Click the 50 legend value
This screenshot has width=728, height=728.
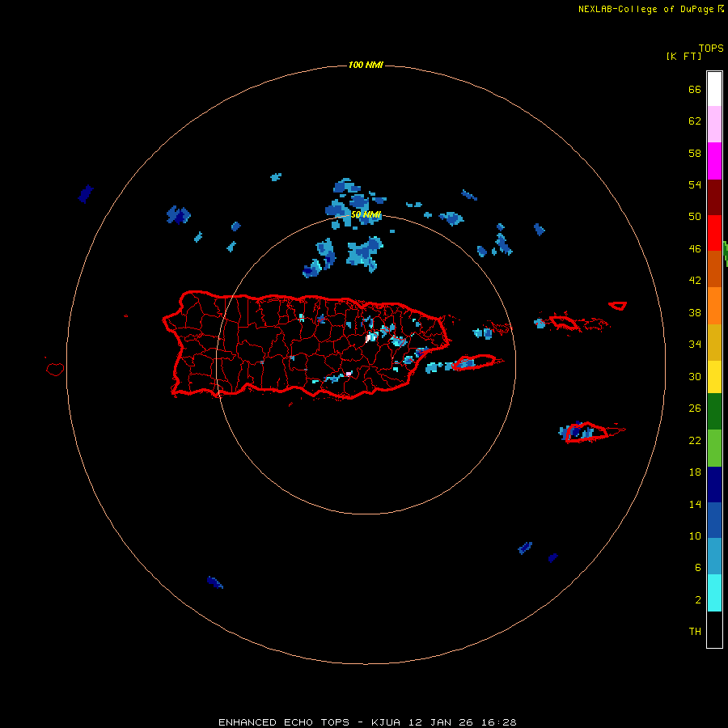tap(695, 217)
